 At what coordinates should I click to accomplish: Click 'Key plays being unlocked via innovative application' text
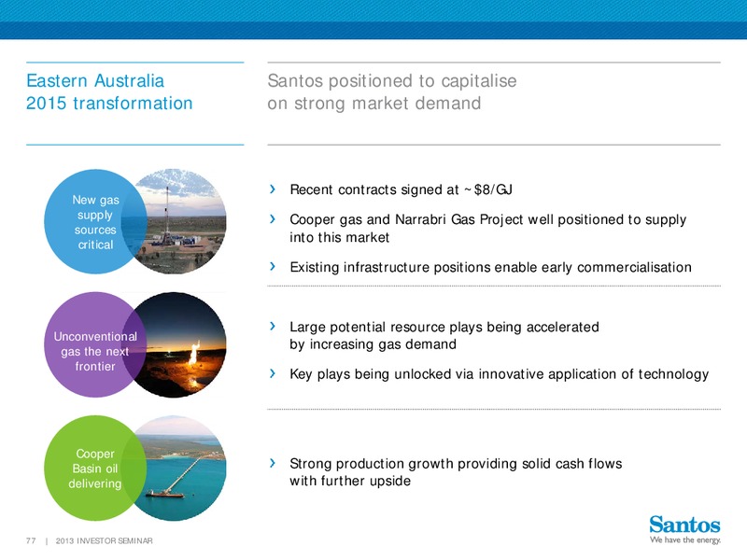click(x=500, y=374)
